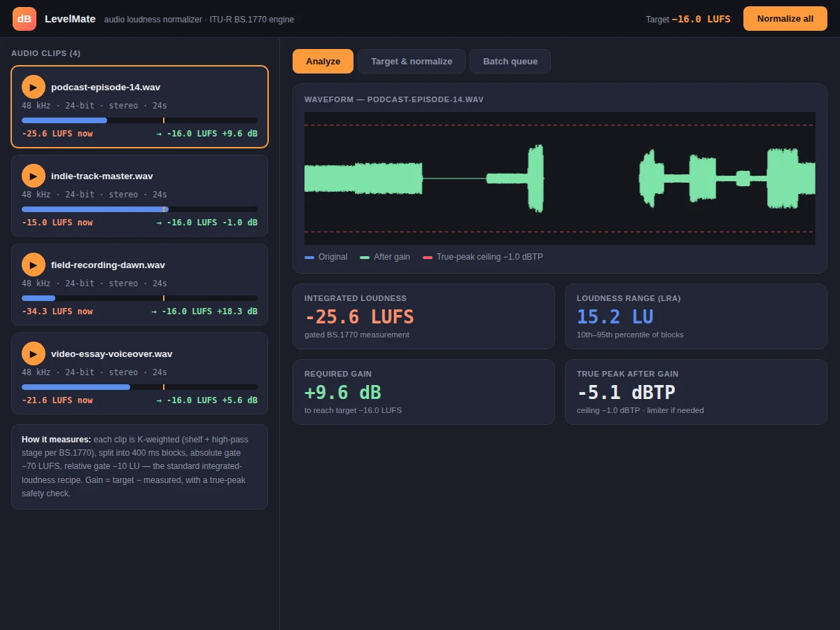
Task: Click the field-recording-dawn.wav loudness bar
Action: 139,298
